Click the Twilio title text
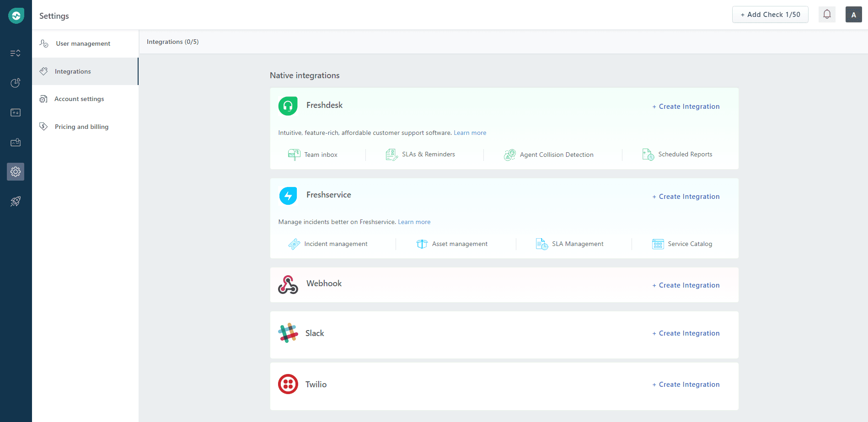This screenshot has height=422, width=868. [x=316, y=385]
